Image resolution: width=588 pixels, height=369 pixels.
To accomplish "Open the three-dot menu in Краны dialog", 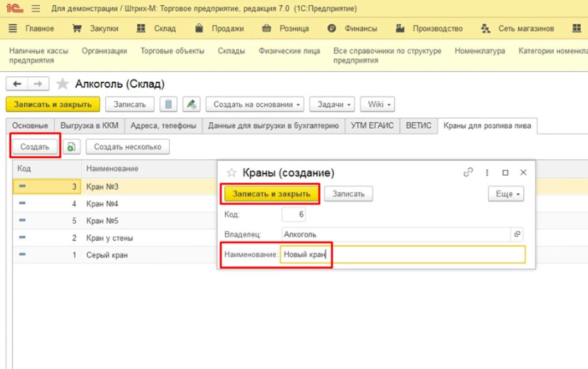I will [x=487, y=172].
